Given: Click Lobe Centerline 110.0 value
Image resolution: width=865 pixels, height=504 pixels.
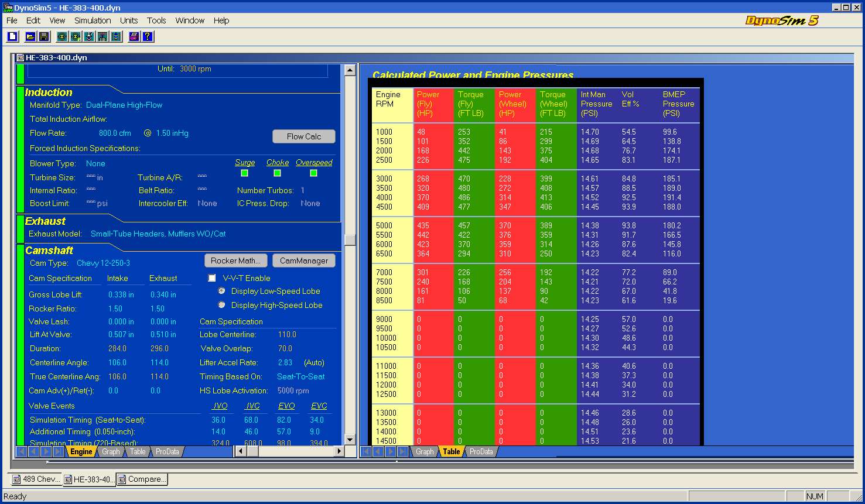Looking at the screenshot, I should pyautogui.click(x=287, y=334).
